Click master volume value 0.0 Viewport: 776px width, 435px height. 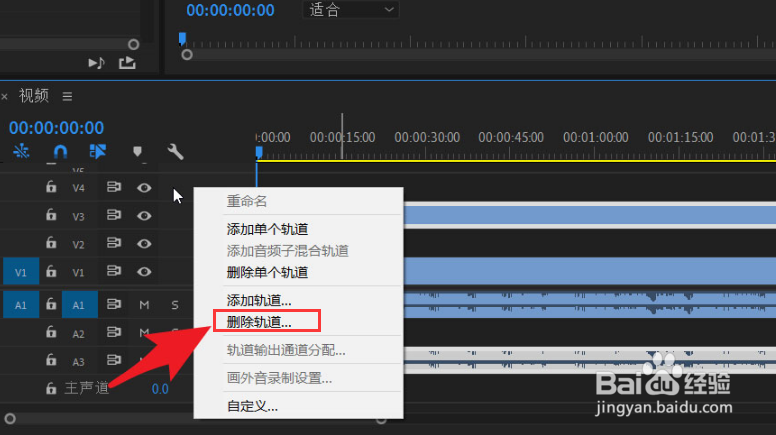pyautogui.click(x=160, y=389)
